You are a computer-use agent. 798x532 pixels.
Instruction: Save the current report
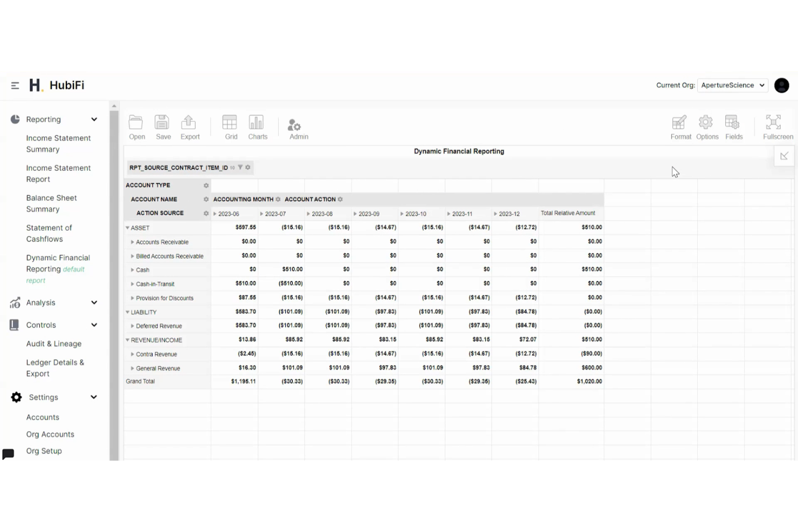coord(163,126)
